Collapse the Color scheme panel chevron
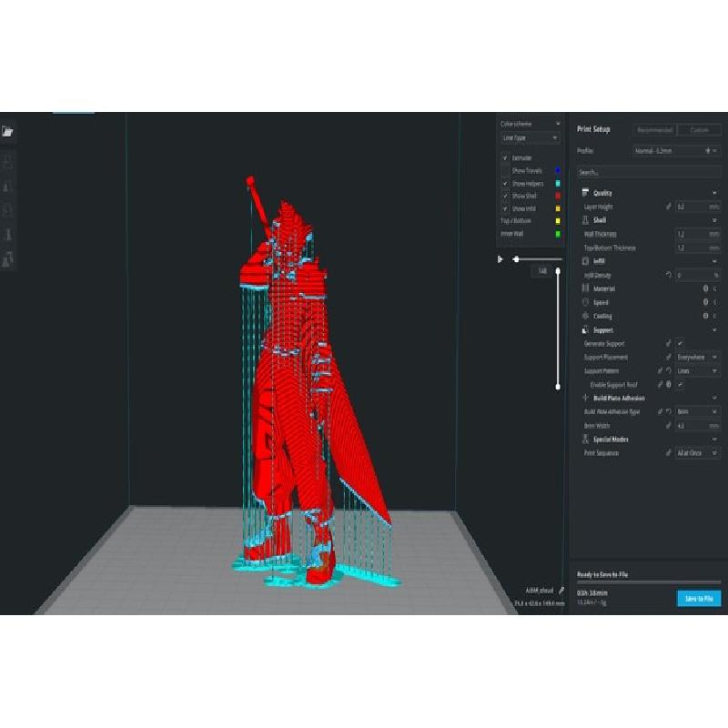Viewport: 728px width, 728px height. tap(558, 124)
